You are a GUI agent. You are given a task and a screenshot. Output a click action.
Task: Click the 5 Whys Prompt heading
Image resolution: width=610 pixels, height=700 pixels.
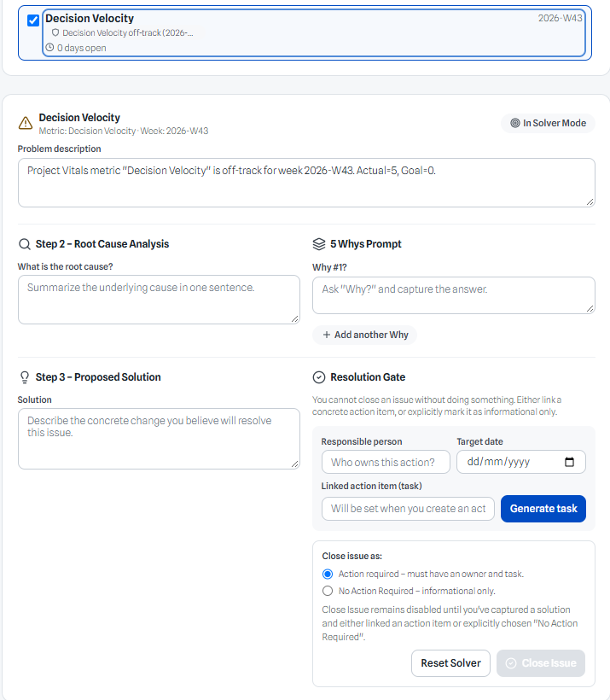pos(365,244)
